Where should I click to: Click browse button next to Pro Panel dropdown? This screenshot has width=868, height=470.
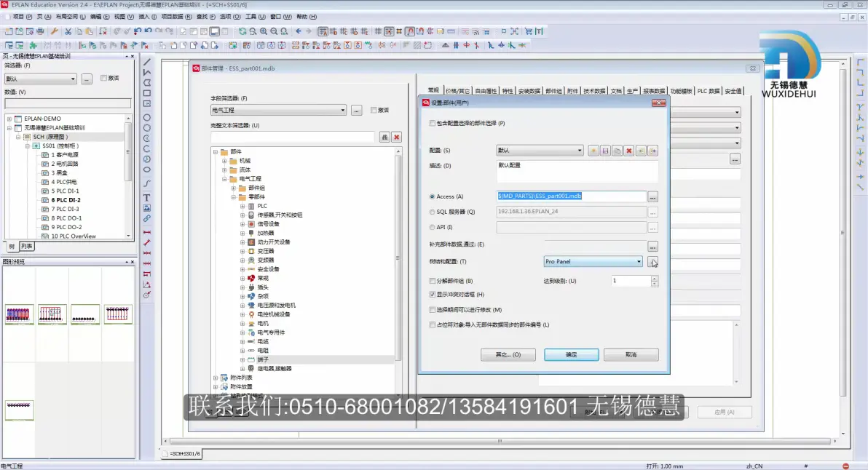(x=652, y=261)
